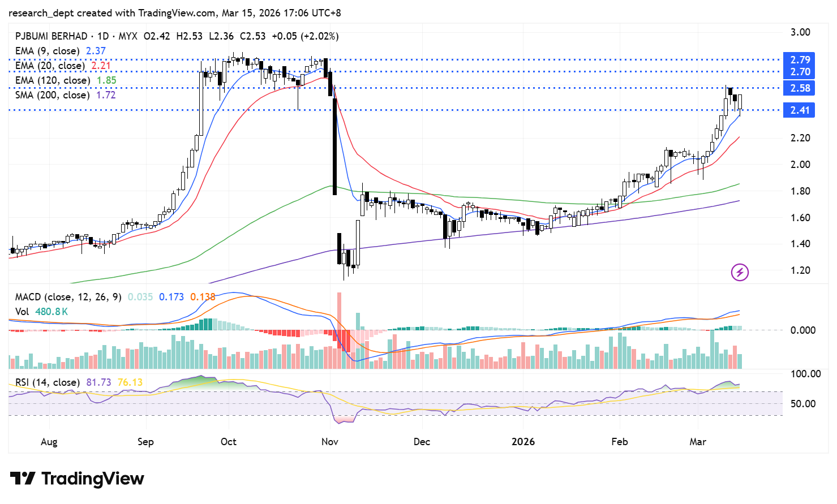Screen dimensions: 837x504
Task: Select the Vol 480.8K volume legend
Action: [42, 312]
